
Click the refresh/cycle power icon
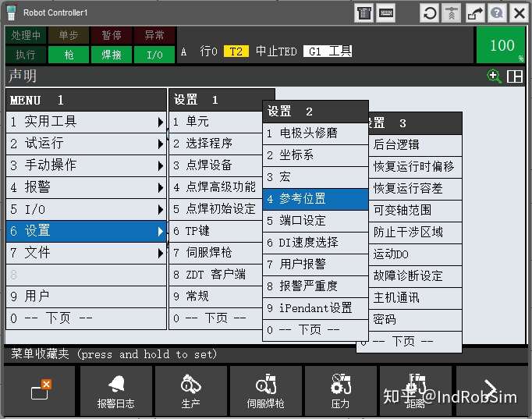[430, 13]
